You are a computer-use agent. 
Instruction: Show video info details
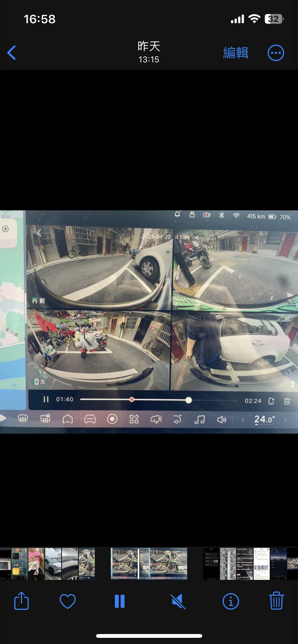coord(231,601)
